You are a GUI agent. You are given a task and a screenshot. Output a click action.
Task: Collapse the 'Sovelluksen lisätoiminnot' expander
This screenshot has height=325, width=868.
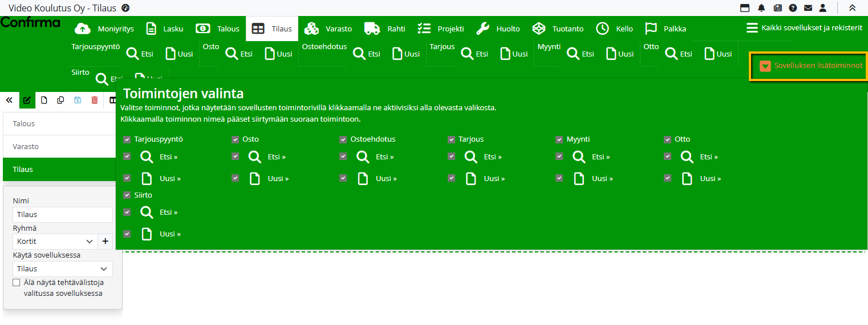coord(811,66)
